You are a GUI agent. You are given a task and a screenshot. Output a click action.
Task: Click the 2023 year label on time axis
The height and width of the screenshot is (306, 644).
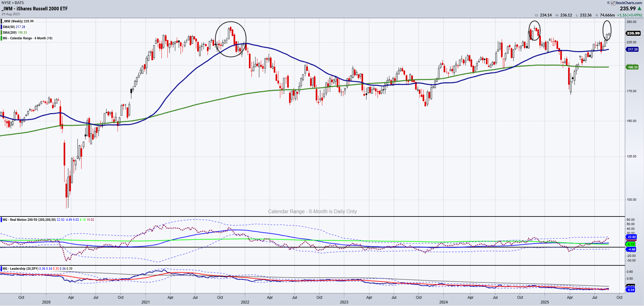[x=344, y=302]
